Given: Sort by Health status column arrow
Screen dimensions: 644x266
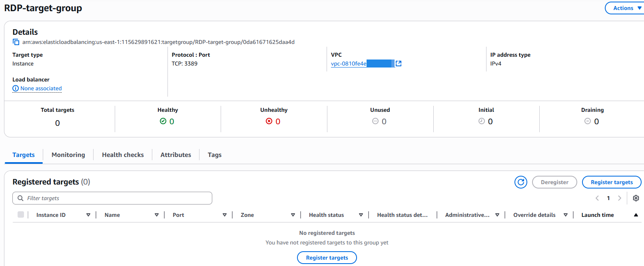Looking at the screenshot, I should 361,215.
